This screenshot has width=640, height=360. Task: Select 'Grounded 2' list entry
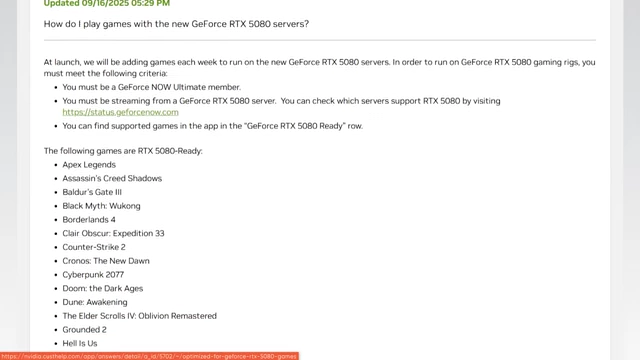point(84,330)
